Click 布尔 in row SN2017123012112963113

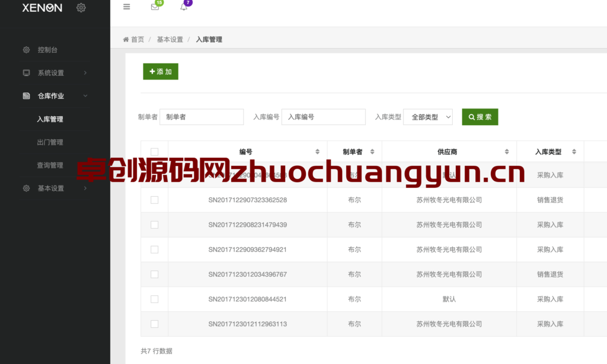click(354, 324)
